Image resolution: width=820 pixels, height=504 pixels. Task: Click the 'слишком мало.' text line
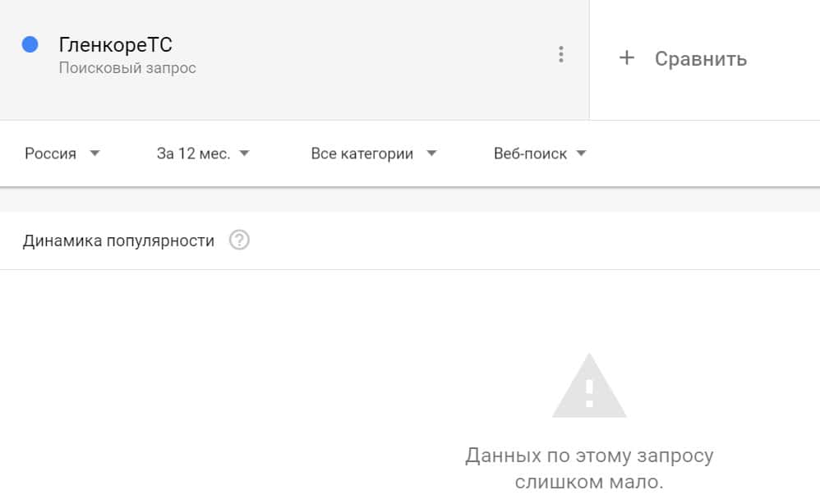pos(589,482)
